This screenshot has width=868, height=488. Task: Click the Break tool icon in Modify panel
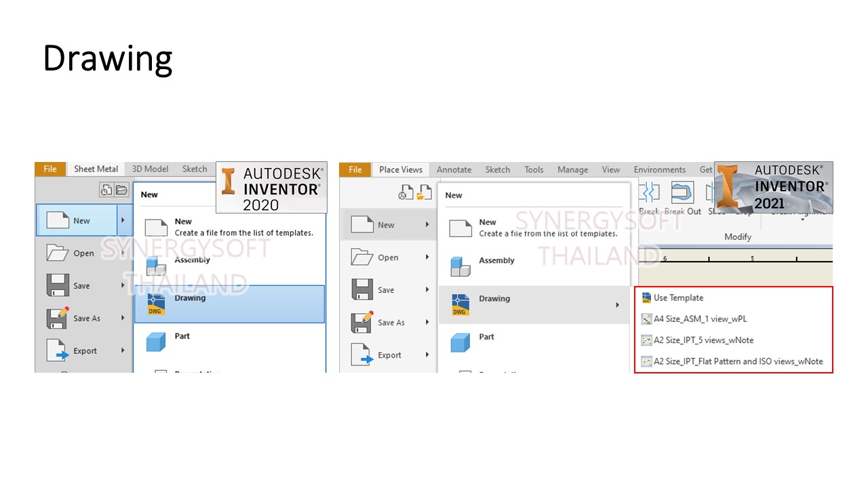(650, 193)
